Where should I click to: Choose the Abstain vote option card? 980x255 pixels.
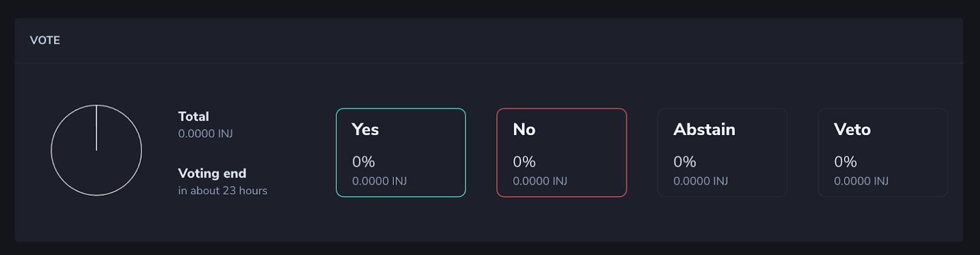click(x=722, y=153)
